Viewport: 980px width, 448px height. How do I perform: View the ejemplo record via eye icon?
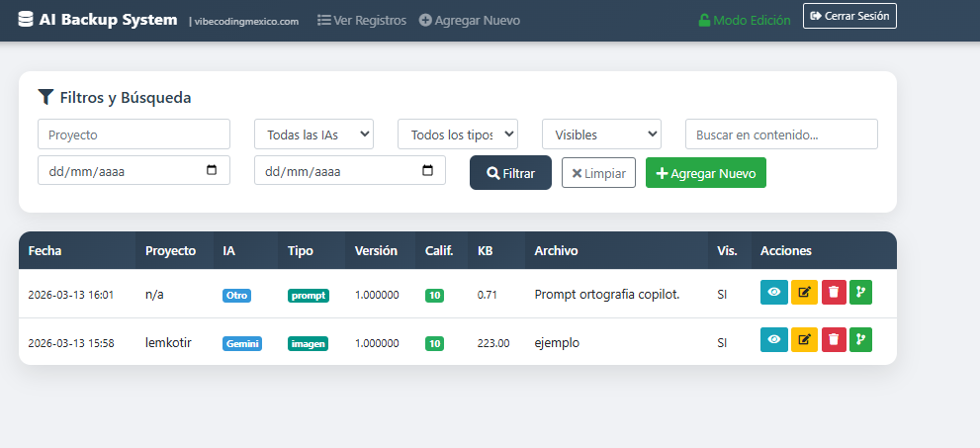coord(773,340)
